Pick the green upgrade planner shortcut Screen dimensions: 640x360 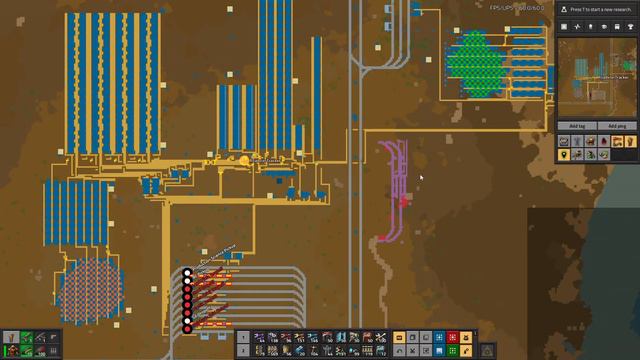click(453, 351)
